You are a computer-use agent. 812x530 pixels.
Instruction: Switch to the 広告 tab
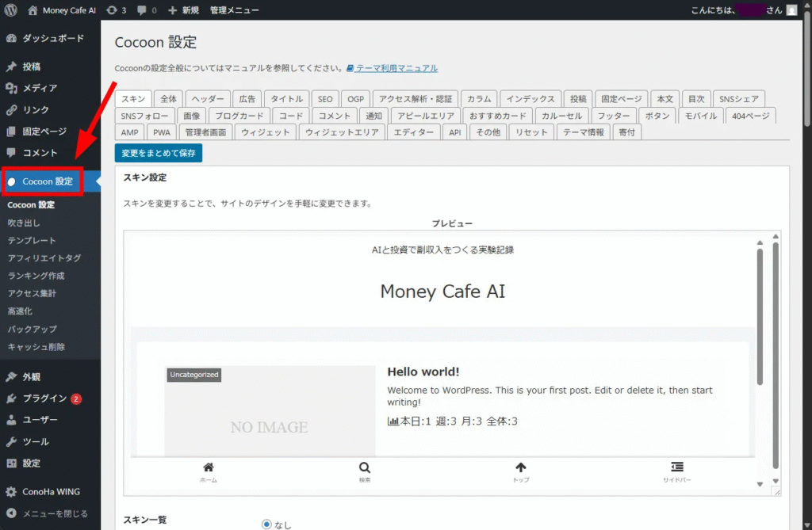(247, 99)
